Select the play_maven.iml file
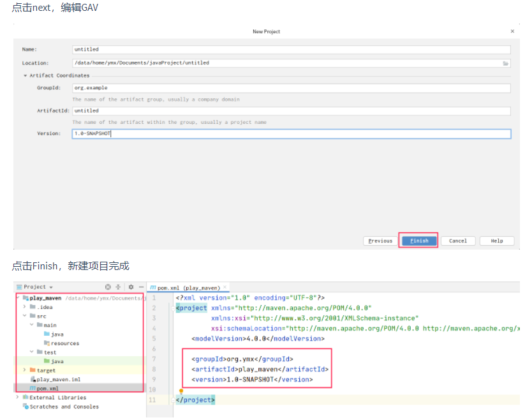The image size is (532, 420). point(58,380)
